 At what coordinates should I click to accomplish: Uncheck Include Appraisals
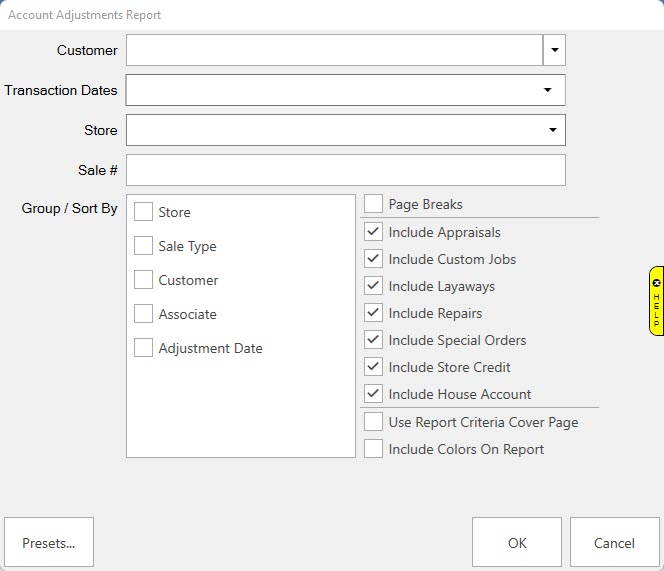click(x=373, y=232)
